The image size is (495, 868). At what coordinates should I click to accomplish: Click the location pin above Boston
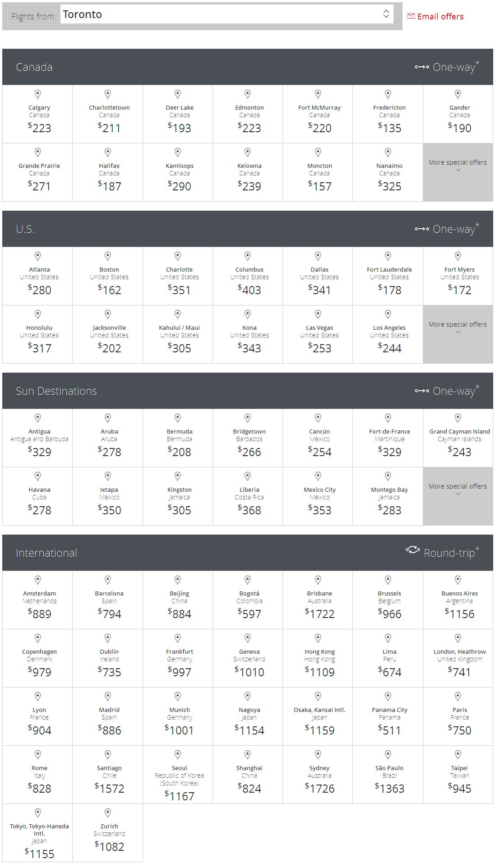(108, 256)
